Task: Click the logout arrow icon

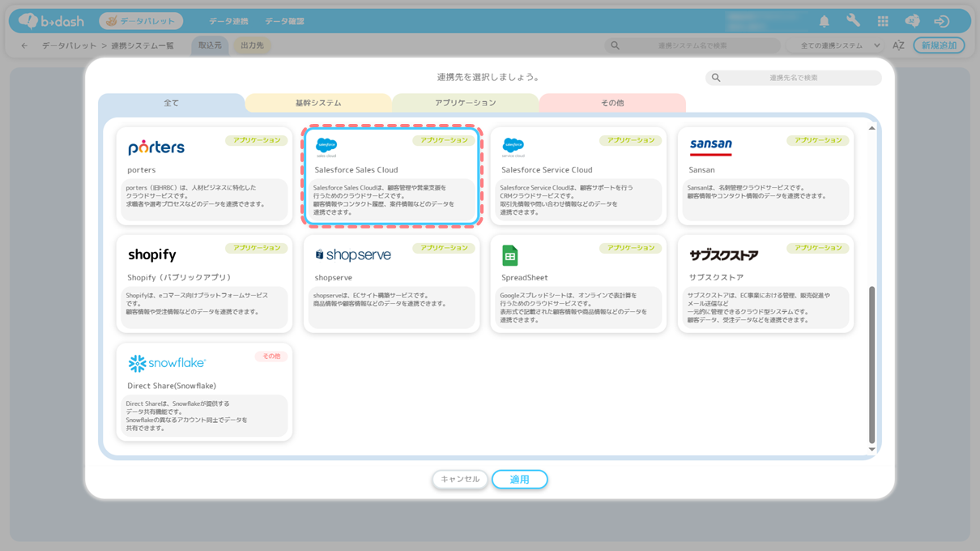Action: (x=941, y=21)
